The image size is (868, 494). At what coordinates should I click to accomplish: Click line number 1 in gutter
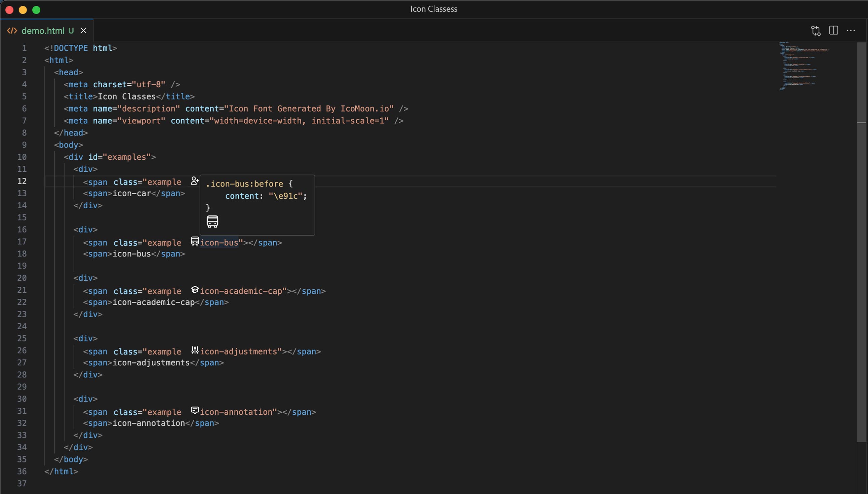point(25,48)
